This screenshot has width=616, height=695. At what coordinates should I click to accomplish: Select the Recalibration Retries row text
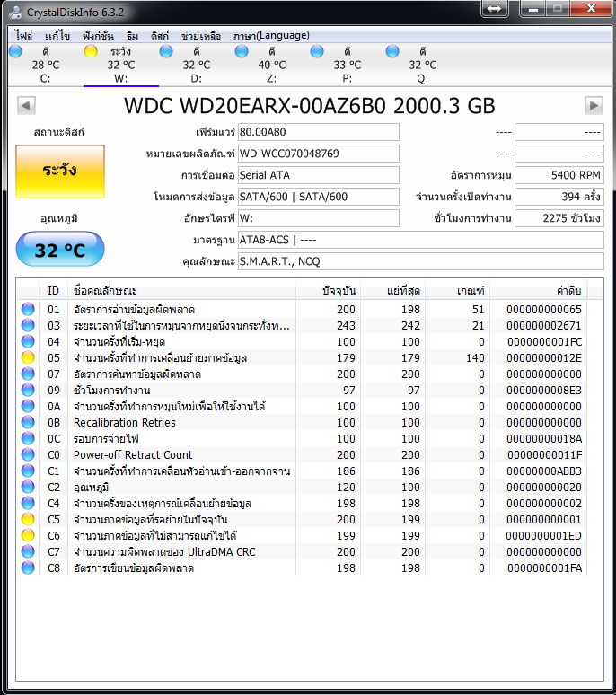tap(125, 422)
